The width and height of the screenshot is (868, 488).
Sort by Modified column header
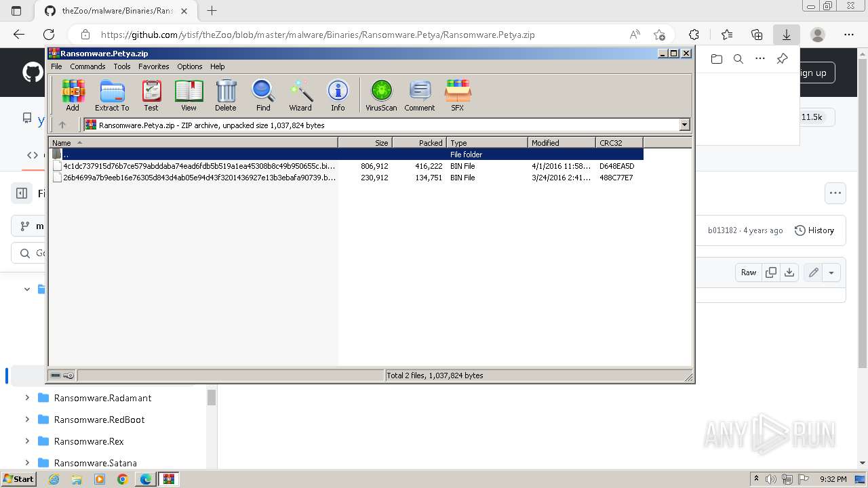561,142
